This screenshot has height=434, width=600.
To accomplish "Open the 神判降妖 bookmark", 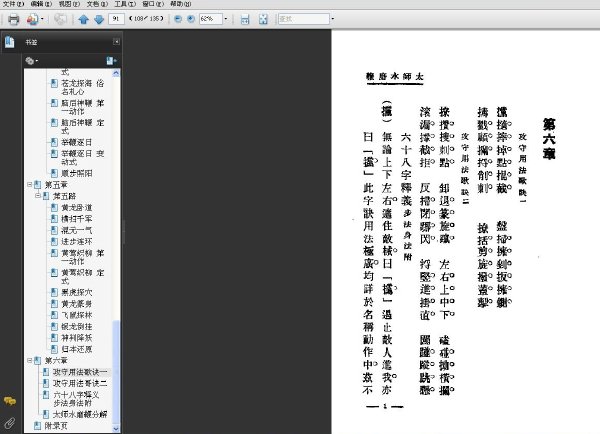I will (77, 338).
